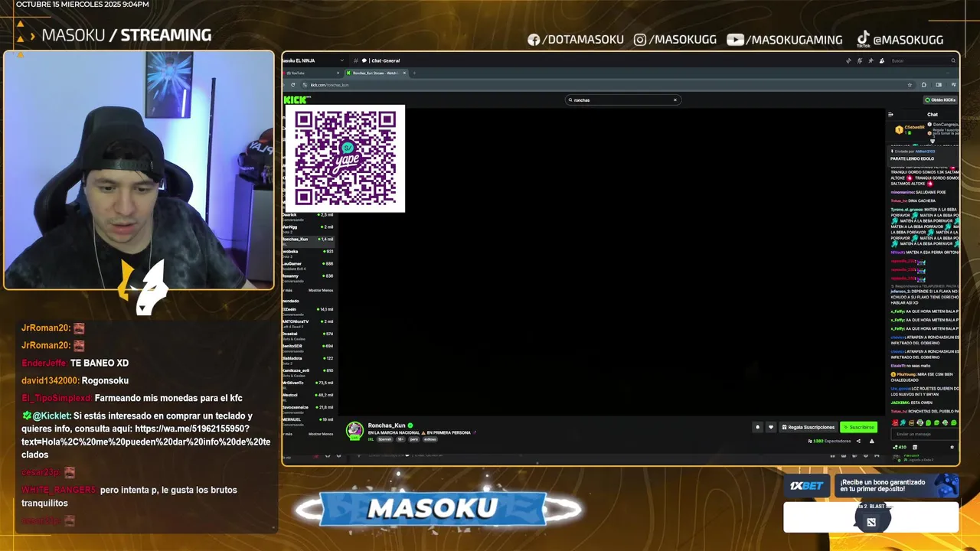Open the browser extensions icon

[923, 85]
